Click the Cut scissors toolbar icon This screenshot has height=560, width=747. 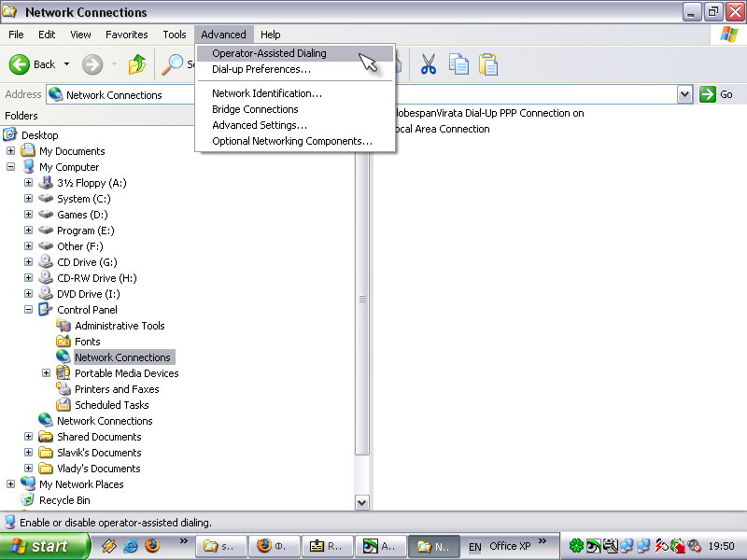pyautogui.click(x=429, y=64)
